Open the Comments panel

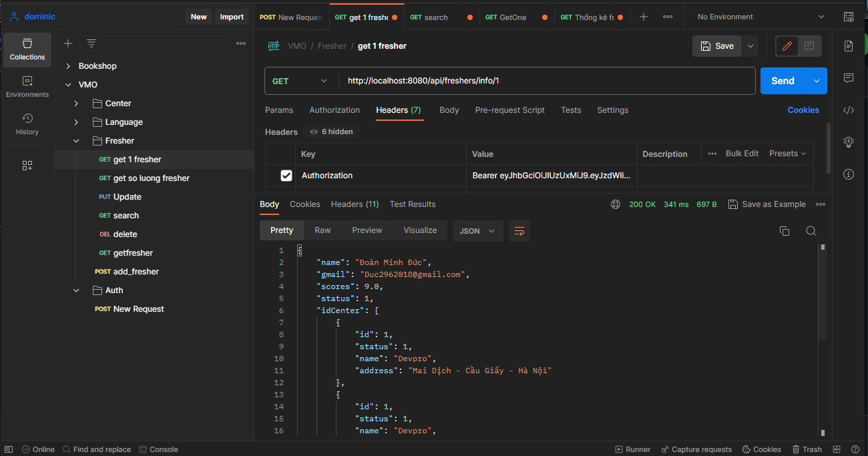point(848,78)
